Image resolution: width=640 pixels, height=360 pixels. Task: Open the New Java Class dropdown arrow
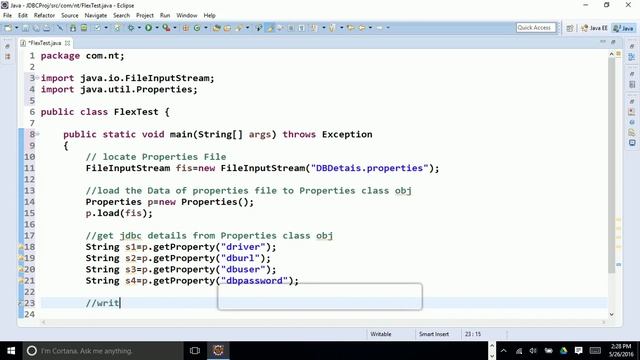coord(205,28)
